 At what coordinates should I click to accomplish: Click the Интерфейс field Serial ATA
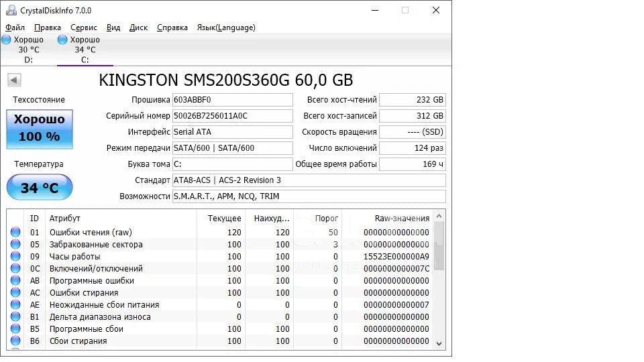tap(233, 132)
